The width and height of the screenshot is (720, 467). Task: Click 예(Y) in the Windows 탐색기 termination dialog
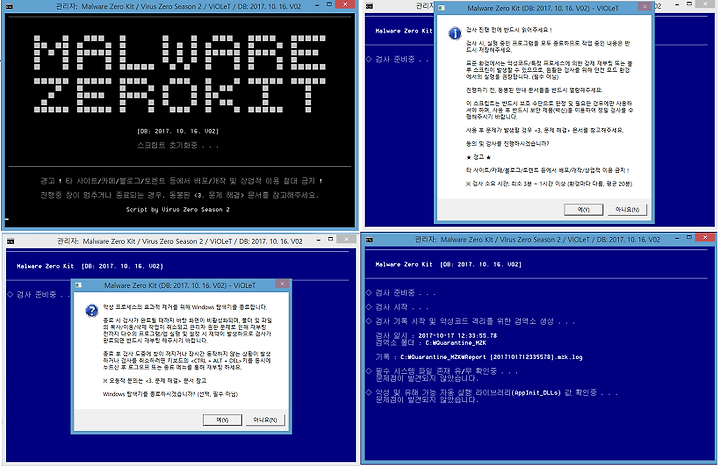222,420
